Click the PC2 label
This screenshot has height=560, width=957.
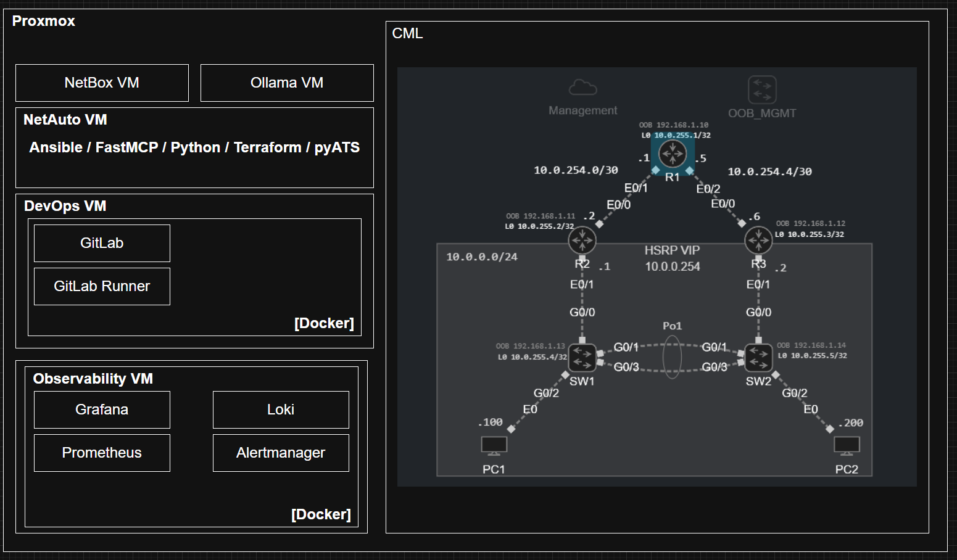pyautogui.click(x=847, y=469)
